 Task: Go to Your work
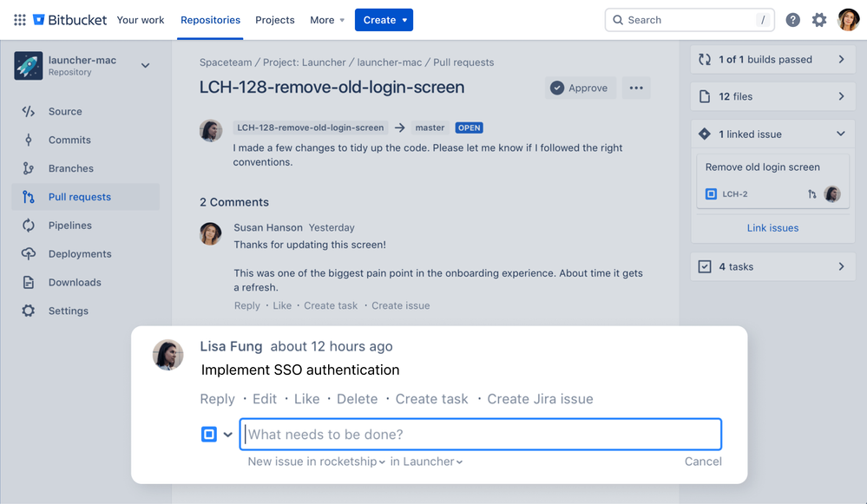141,20
